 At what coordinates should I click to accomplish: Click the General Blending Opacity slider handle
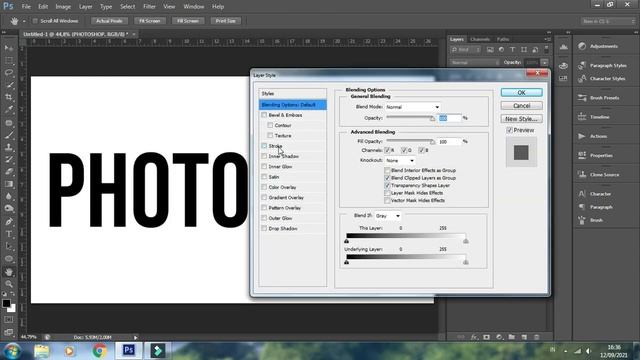[x=433, y=119]
